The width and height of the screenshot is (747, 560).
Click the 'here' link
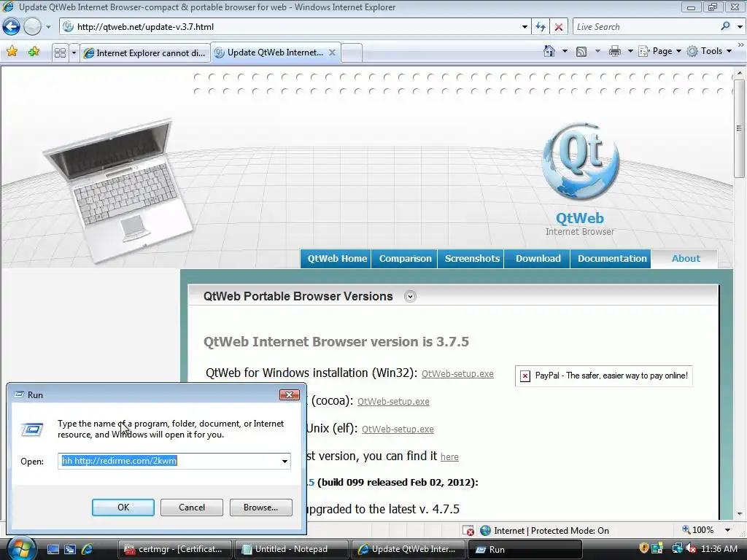pyautogui.click(x=449, y=456)
